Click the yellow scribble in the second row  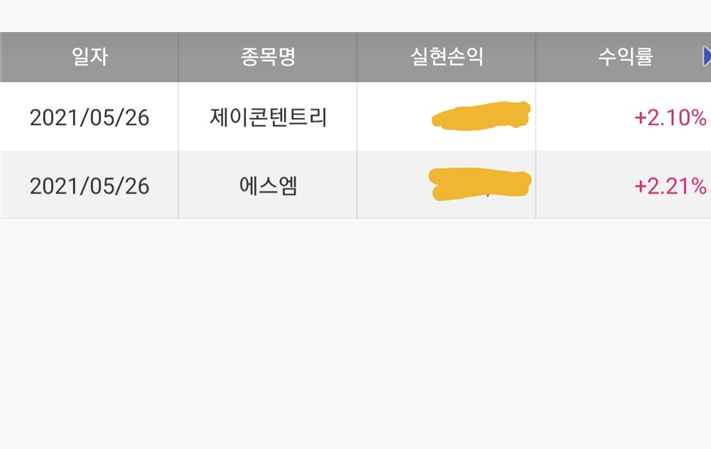[479, 184]
